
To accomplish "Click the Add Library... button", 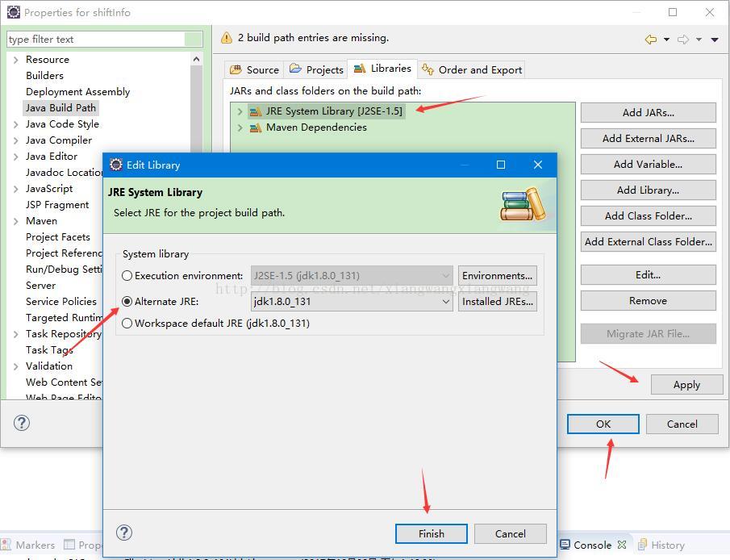I will (648, 190).
